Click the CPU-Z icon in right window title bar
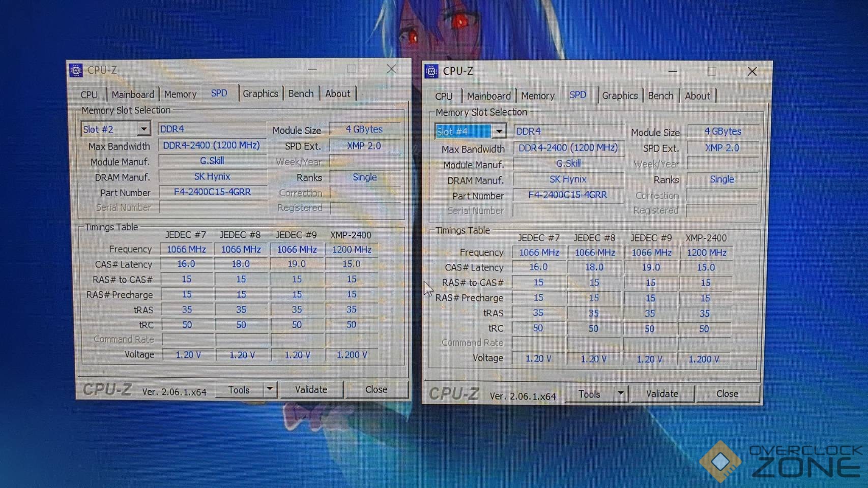Image resolution: width=868 pixels, height=488 pixels. click(431, 71)
